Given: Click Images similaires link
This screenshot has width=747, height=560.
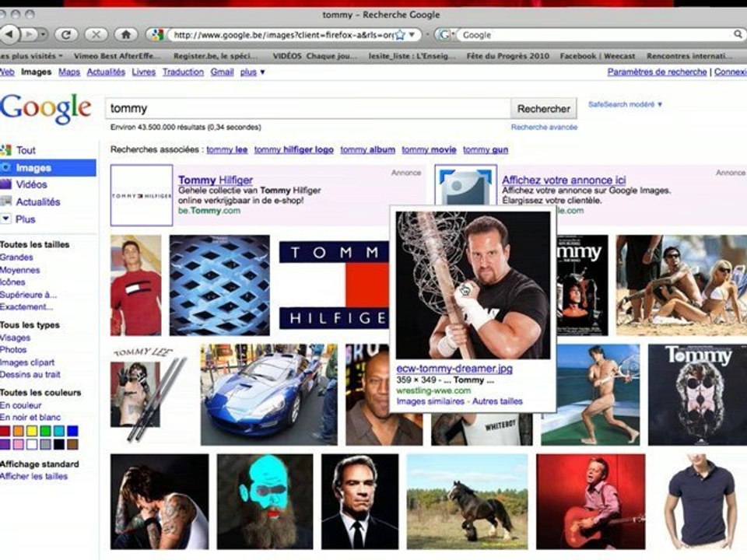Looking at the screenshot, I should 430,401.
